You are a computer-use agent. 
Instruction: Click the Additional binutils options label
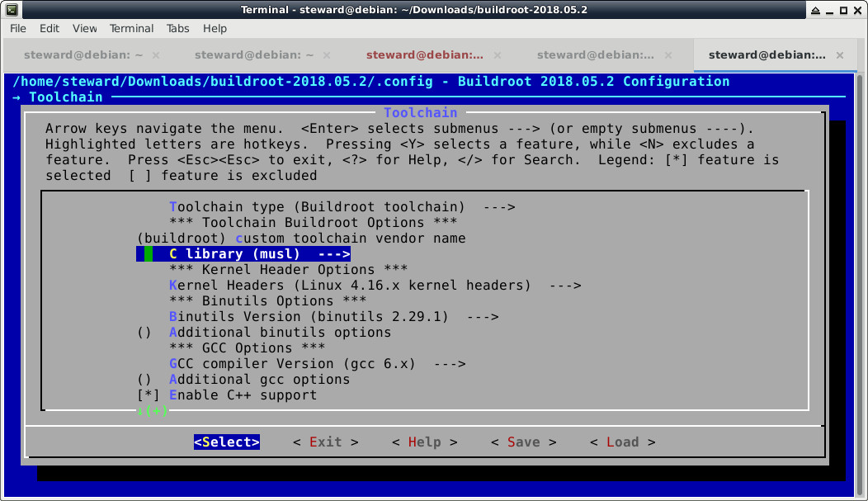click(x=280, y=333)
